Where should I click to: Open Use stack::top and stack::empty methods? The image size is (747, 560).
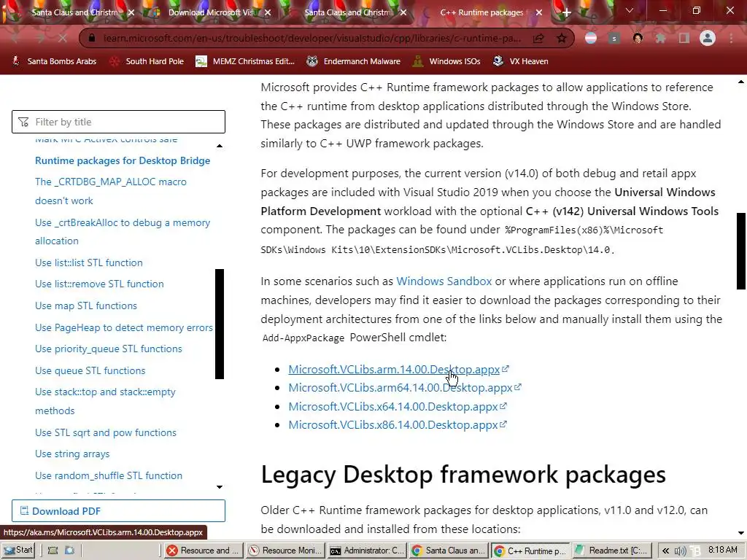[x=105, y=401]
